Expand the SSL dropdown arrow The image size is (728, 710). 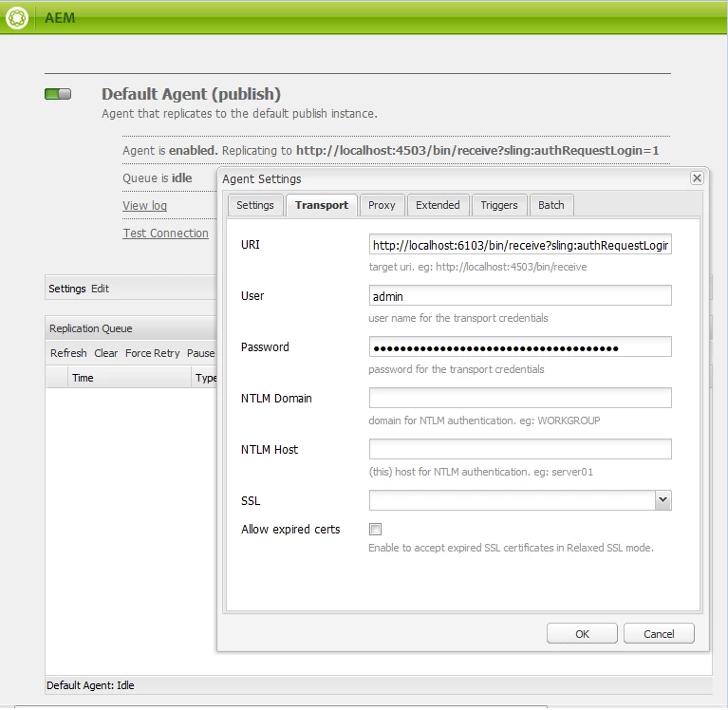pos(663,500)
